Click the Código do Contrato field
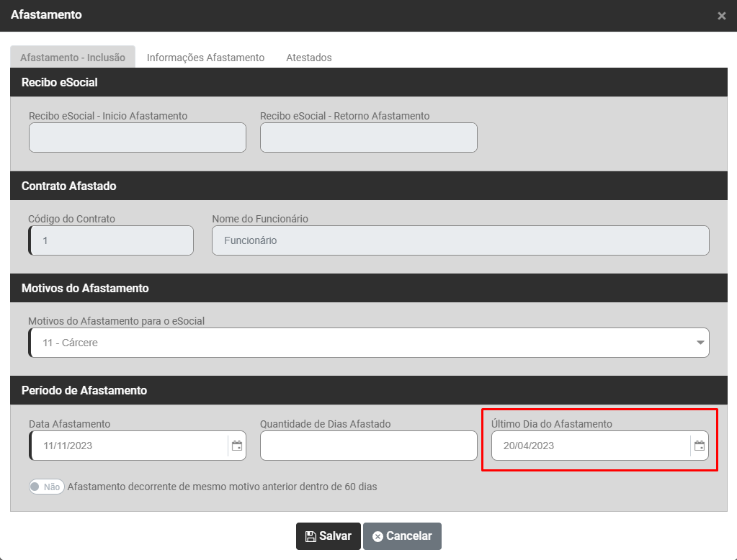The width and height of the screenshot is (737, 560). tap(111, 240)
